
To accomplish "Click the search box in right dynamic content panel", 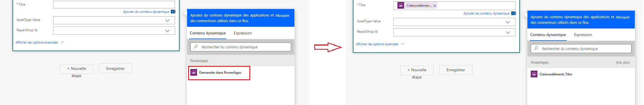I will click(x=581, y=49).
